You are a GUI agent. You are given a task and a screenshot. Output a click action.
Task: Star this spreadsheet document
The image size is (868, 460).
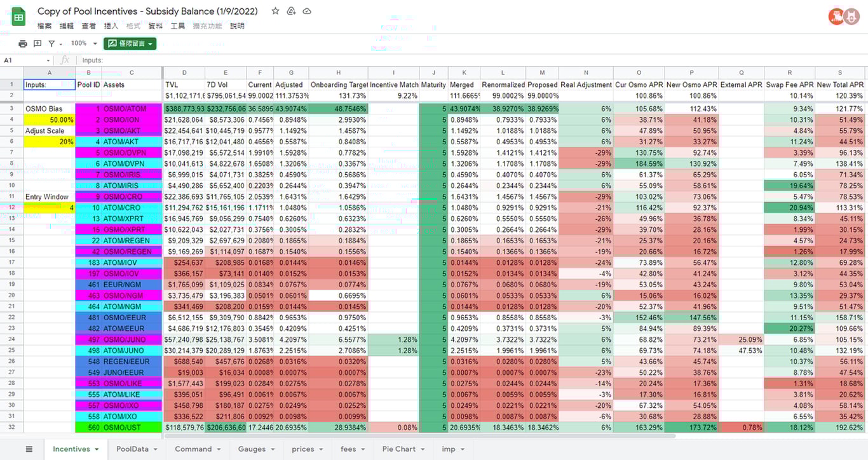(275, 11)
